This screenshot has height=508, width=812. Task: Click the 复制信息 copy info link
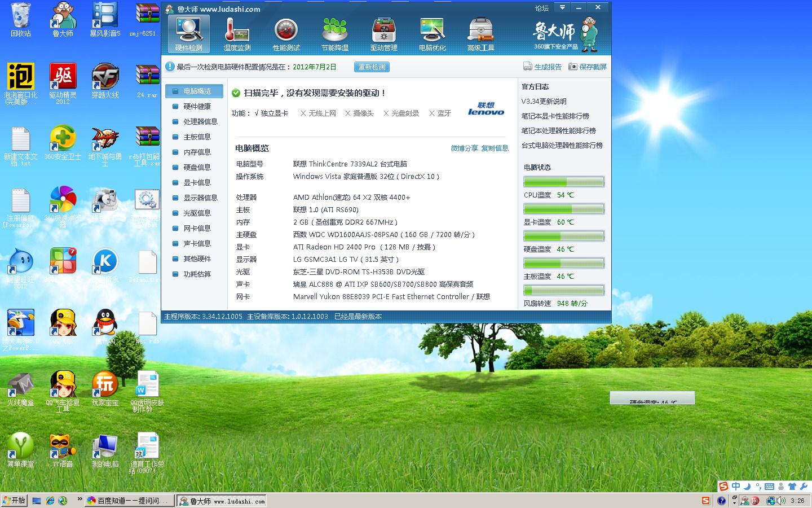495,148
